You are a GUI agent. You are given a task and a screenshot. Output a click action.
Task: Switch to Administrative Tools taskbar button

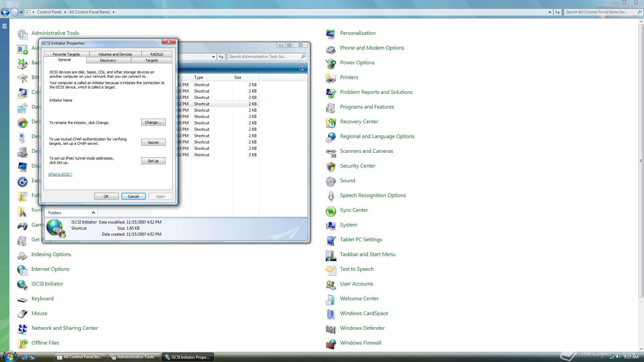point(134,357)
